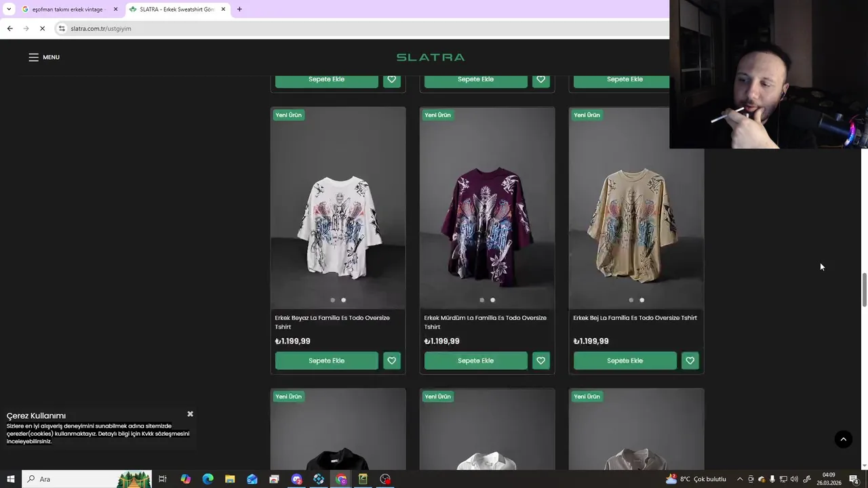
Task: Favorite the Erkek Bej La Familia tshirt
Action: 690,361
